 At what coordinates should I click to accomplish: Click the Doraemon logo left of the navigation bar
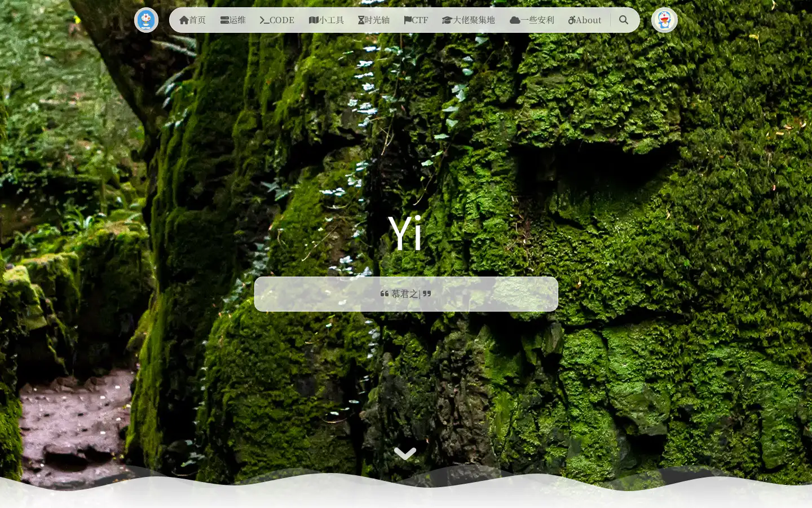click(146, 20)
